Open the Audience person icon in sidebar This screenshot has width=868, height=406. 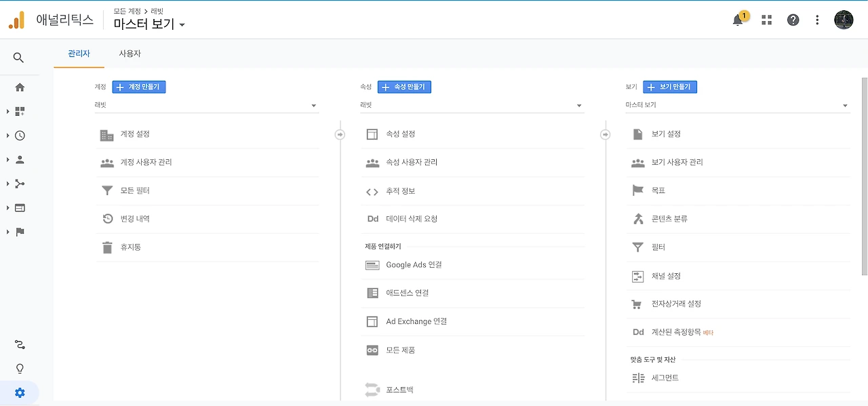tap(20, 160)
